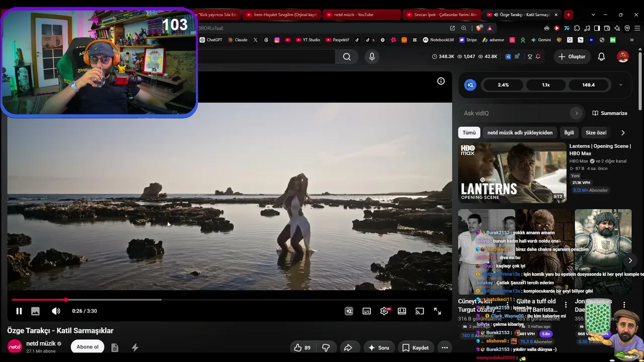Submit the Ask vidIQ query arrow

pyautogui.click(x=577, y=113)
